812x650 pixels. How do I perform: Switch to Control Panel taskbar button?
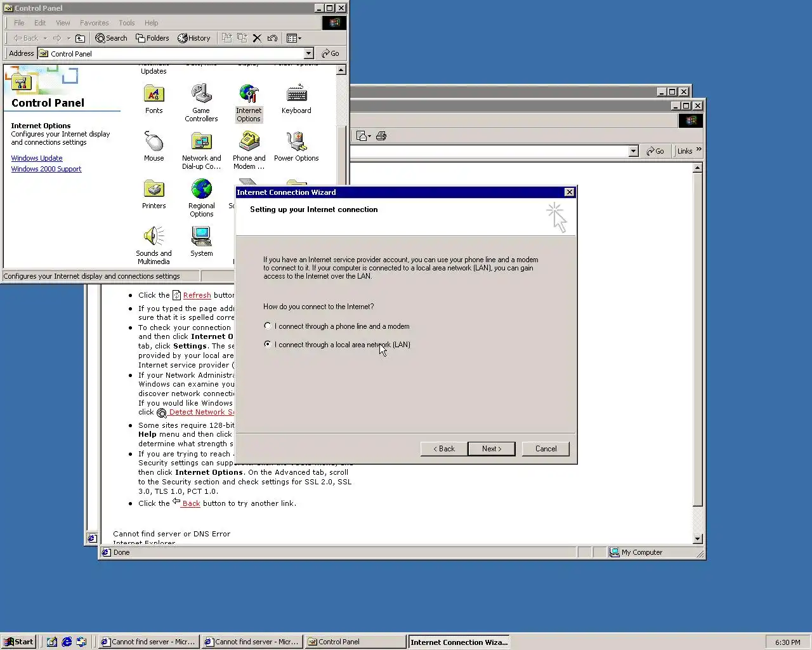click(355, 642)
